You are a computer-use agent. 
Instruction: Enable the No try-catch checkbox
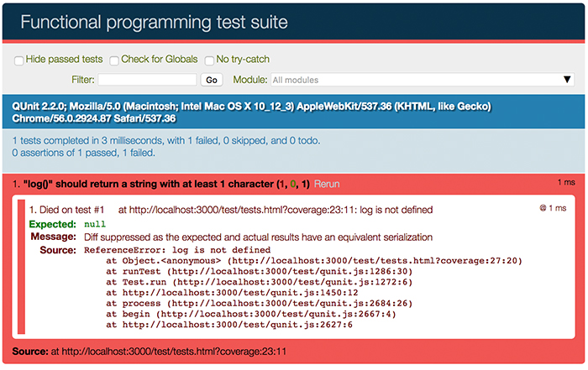[209, 60]
